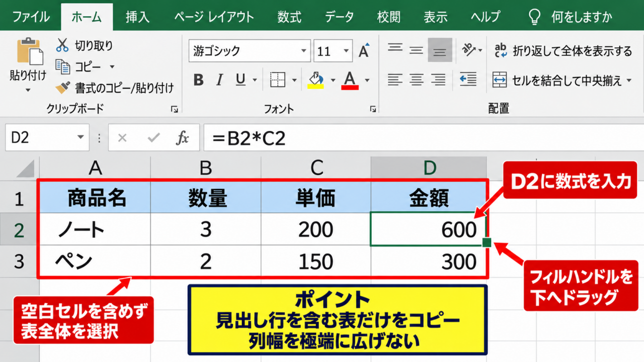Screen dimensions: 644x362
Task: Apply yellow fill color bucket
Action: coord(315,80)
